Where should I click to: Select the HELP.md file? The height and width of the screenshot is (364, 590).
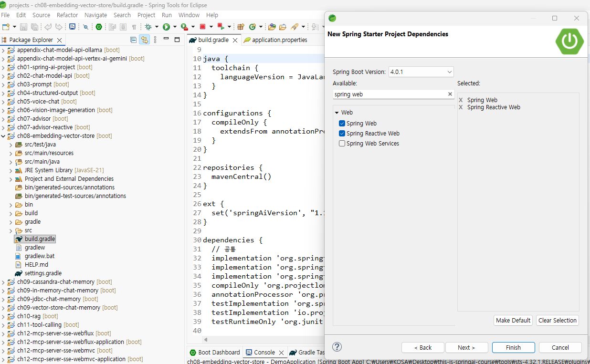[x=36, y=265]
